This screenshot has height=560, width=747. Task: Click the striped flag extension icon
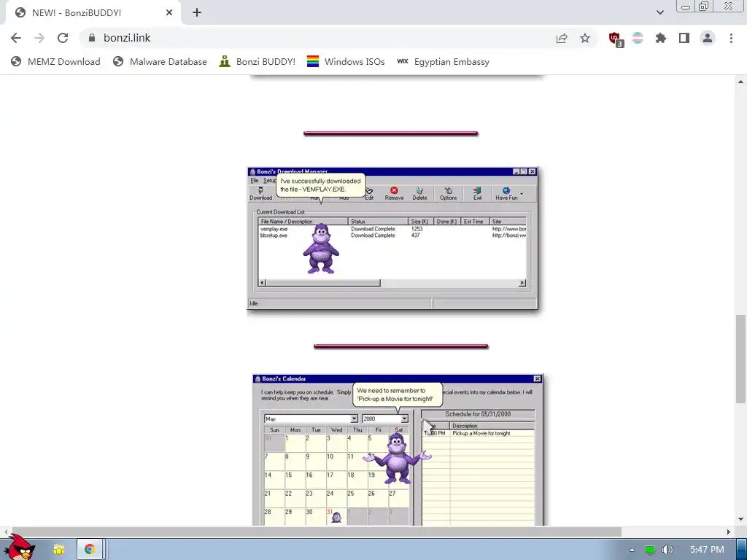pos(638,38)
